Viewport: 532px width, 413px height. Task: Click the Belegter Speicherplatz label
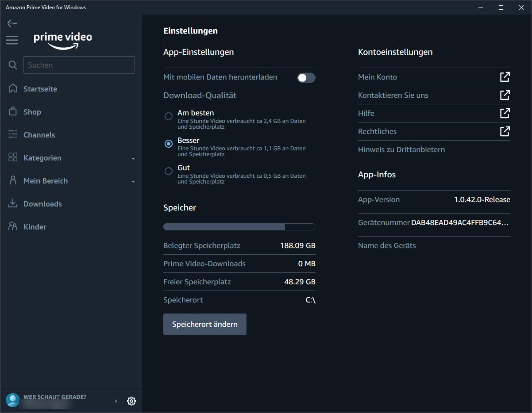202,245
